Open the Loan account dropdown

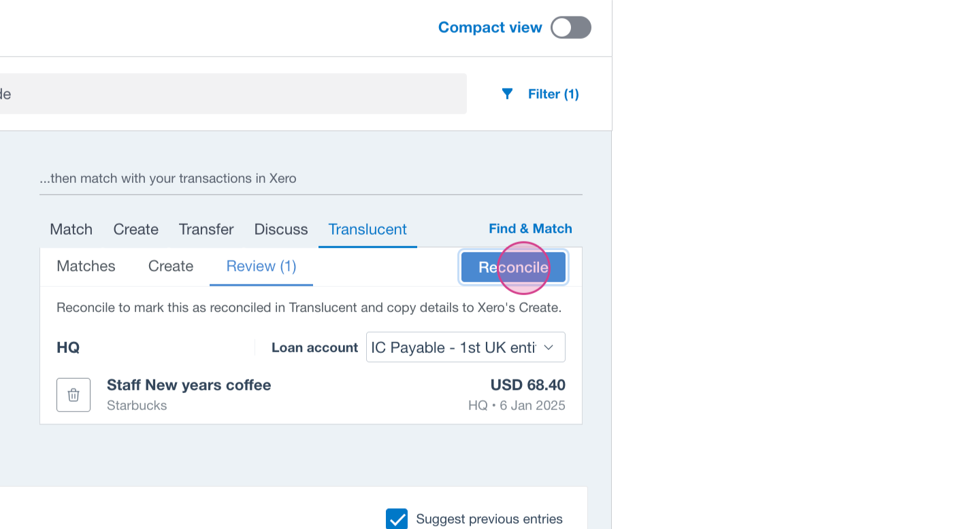pos(465,347)
